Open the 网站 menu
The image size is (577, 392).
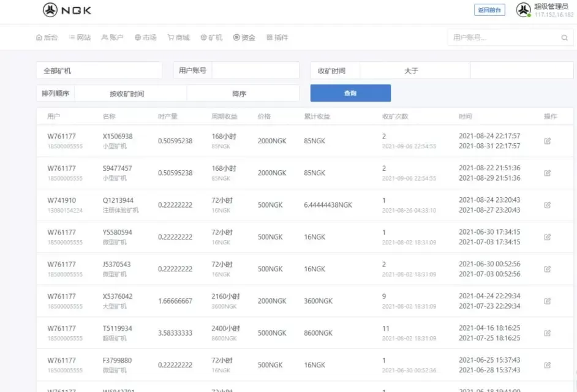[80, 37]
